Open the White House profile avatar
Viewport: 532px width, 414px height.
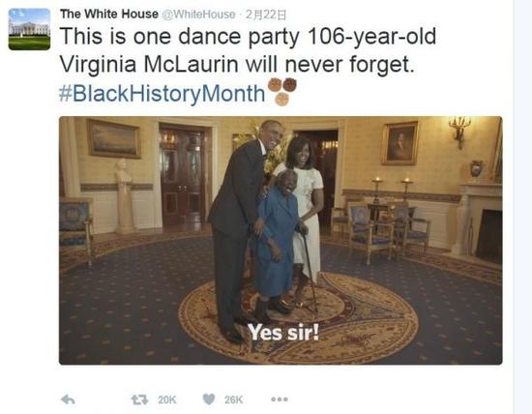30,29
